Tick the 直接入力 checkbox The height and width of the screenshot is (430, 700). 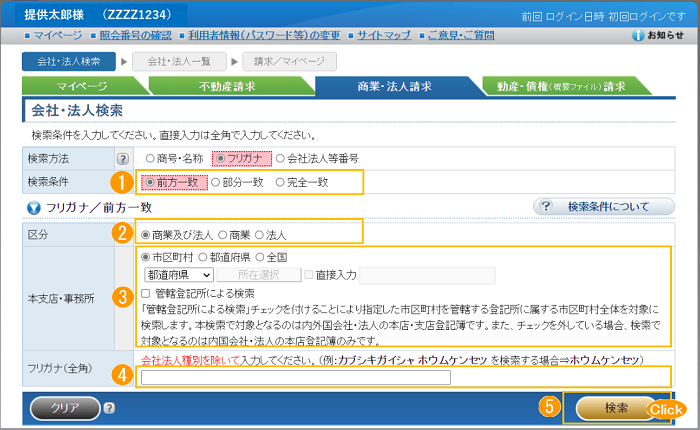[x=308, y=275]
